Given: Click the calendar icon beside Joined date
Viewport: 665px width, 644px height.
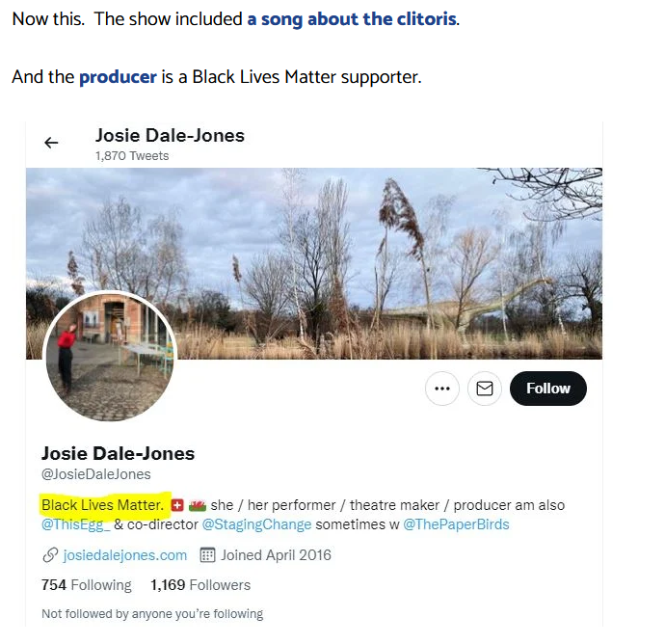Looking at the screenshot, I should [207, 555].
